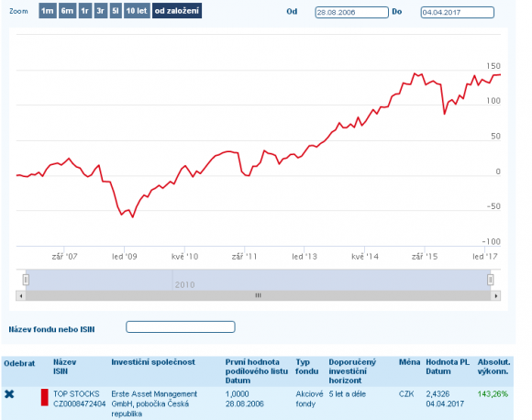The width and height of the screenshot is (532, 420).
Task: Click the CZK currency cell
Action: 406,394
